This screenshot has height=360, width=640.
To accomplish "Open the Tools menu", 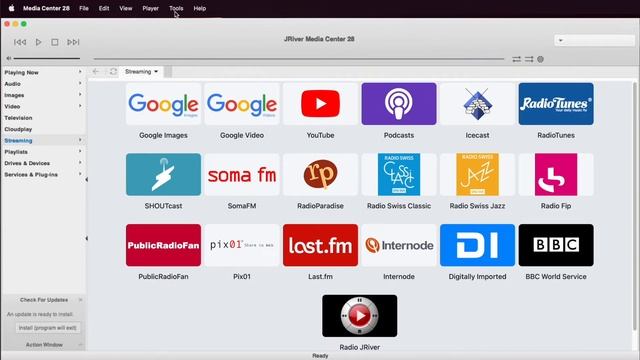I will pos(176,8).
